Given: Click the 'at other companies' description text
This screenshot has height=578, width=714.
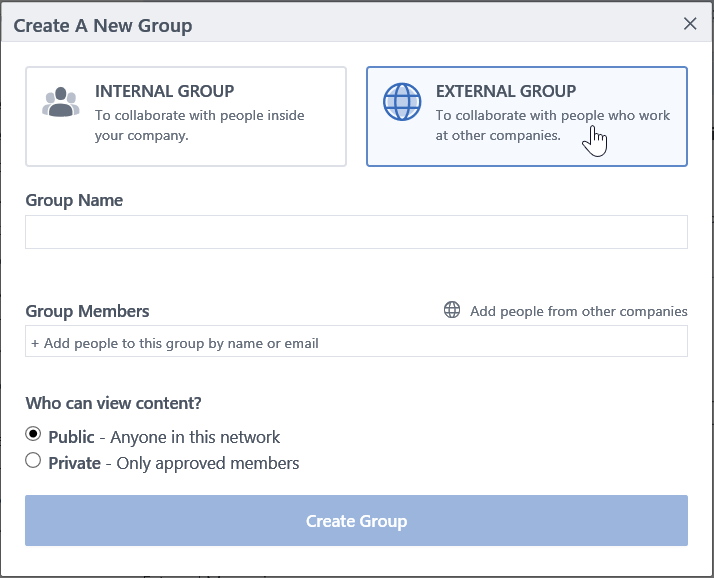Looking at the screenshot, I should click(x=498, y=135).
